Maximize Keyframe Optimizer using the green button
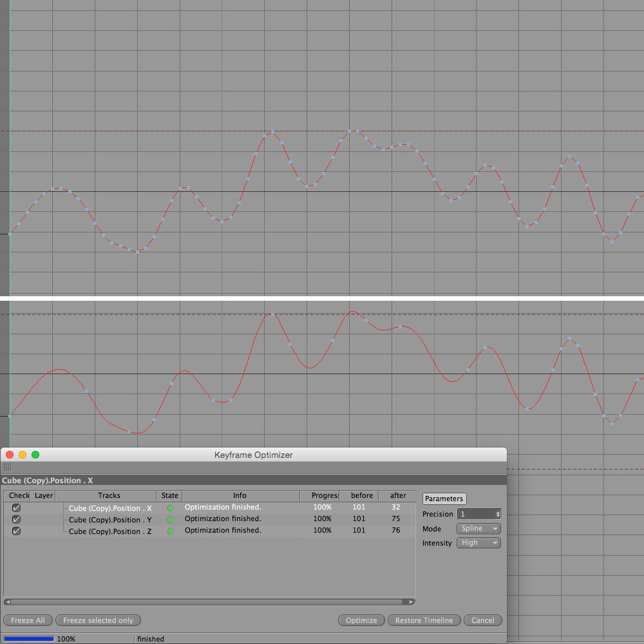Screen dimensions: 644x644 (x=35, y=455)
